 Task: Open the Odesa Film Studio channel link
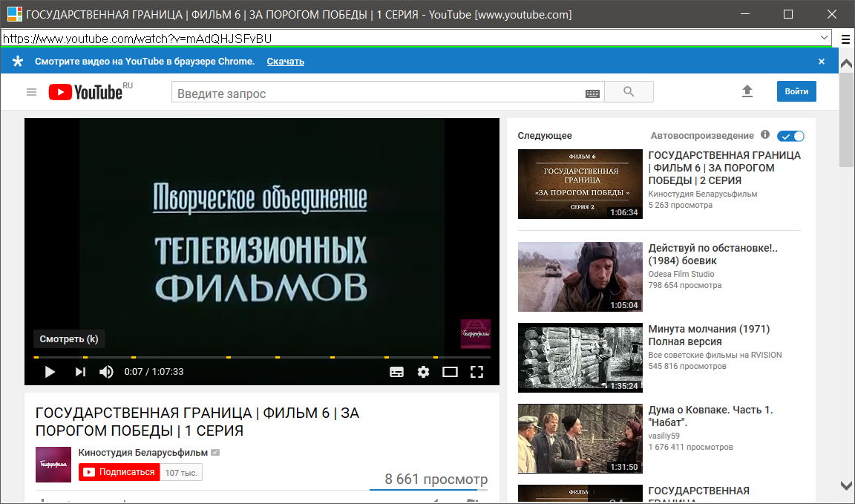point(681,274)
